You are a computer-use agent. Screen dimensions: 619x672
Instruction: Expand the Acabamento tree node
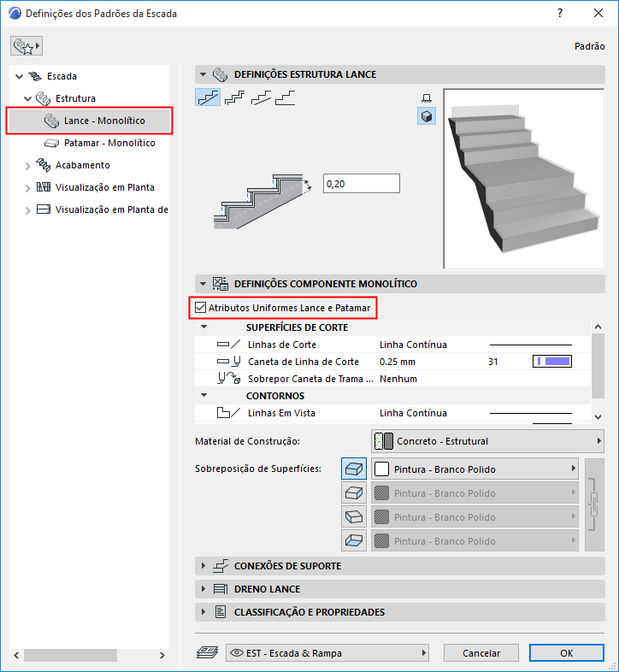pos(28,166)
